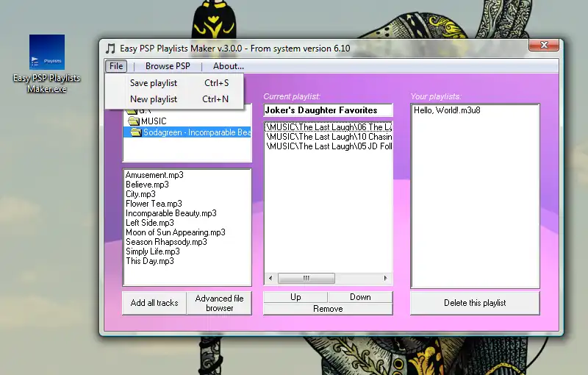Choose New playlist from File menu
Viewport: 588px width, 375px height.
[174, 99]
